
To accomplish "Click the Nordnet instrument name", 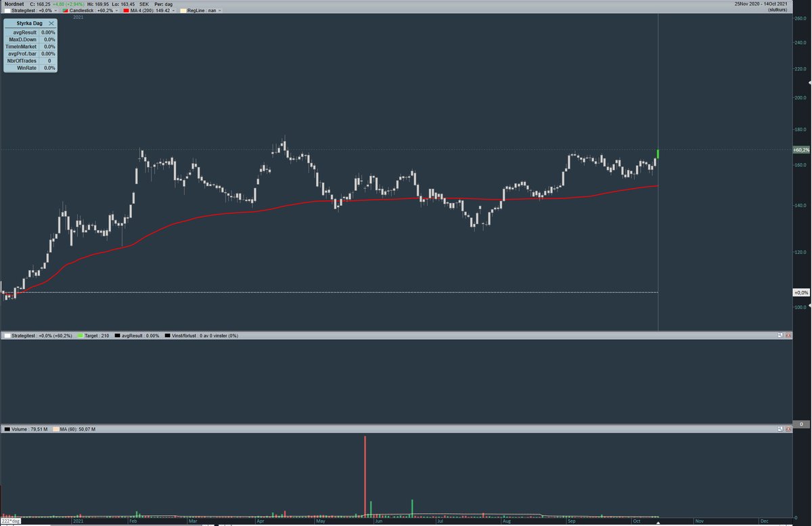I will point(14,4).
